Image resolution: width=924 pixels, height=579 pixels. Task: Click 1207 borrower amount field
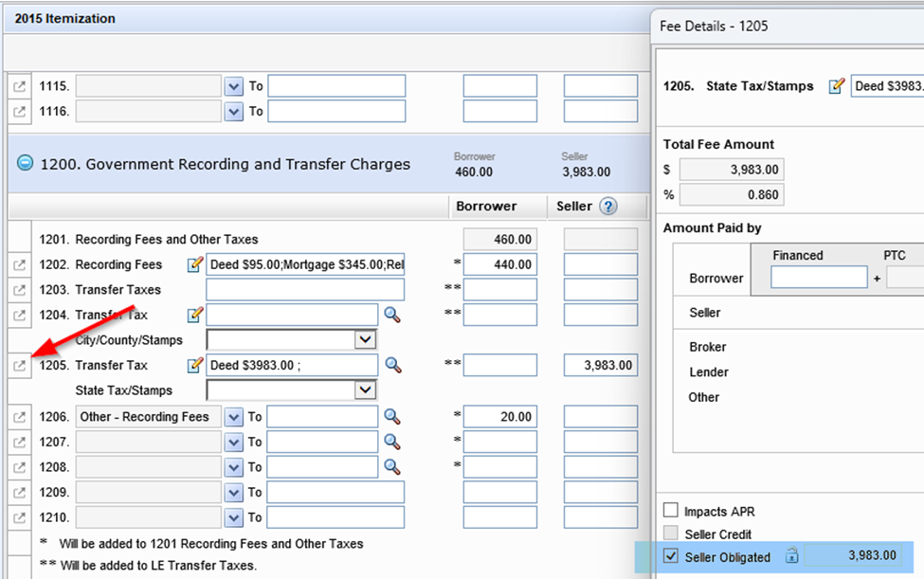click(499, 442)
